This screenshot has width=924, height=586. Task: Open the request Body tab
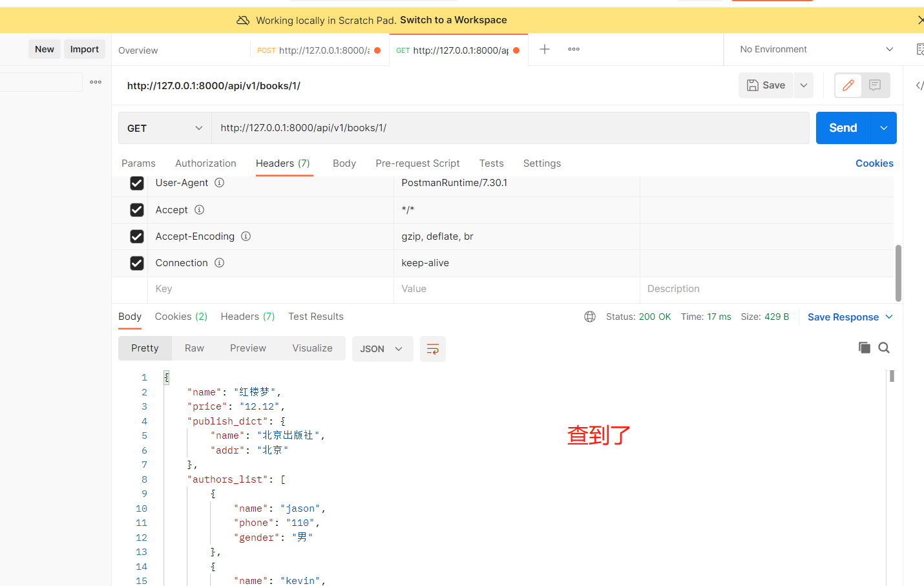(344, 163)
